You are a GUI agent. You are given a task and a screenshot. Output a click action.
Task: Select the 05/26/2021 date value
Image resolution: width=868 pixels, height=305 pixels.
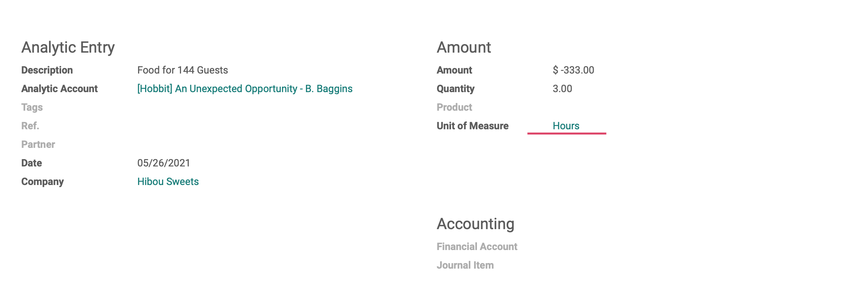click(164, 163)
